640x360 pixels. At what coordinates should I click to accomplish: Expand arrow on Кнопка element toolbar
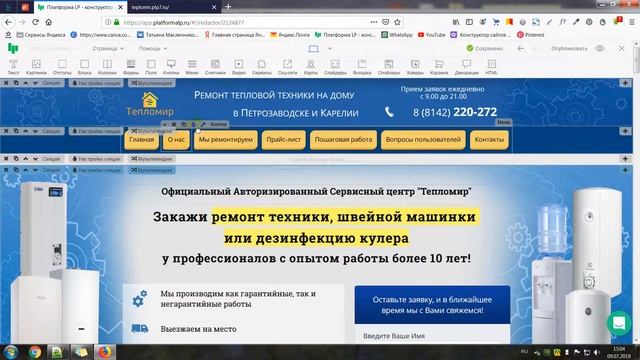point(164,124)
